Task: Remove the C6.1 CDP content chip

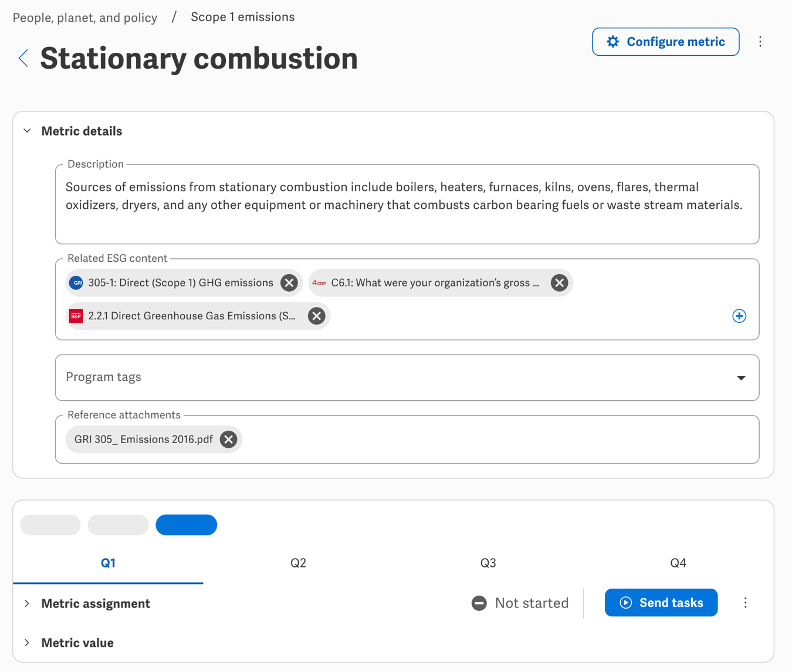Action: click(x=559, y=283)
